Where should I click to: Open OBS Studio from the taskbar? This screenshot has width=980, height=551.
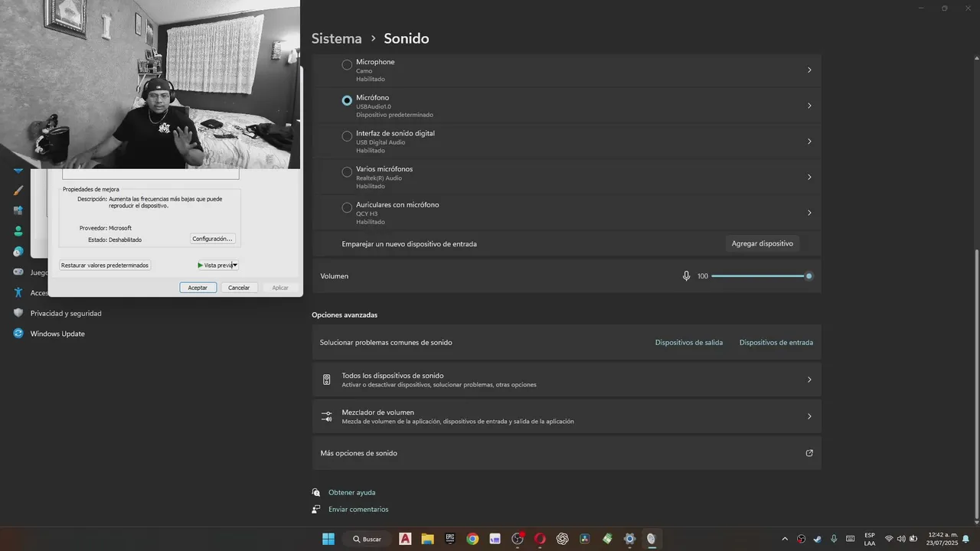518,539
